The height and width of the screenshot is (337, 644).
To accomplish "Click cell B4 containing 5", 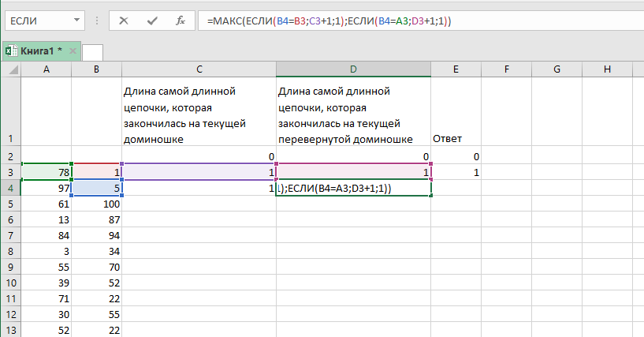I will click(96, 189).
